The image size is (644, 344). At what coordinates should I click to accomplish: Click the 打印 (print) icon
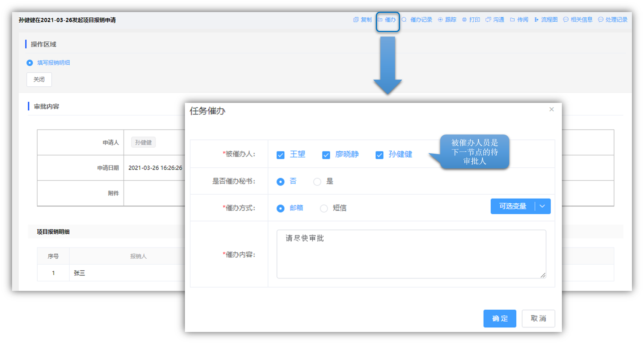click(x=464, y=20)
